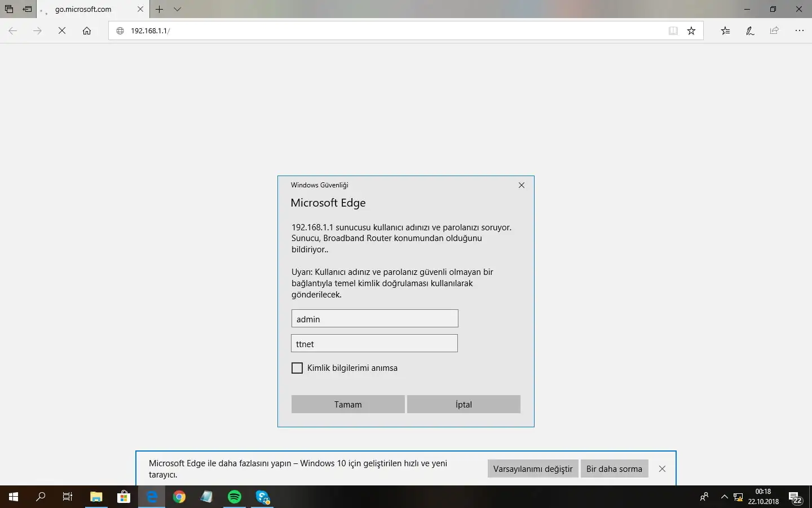Open the Favorites hub
This screenshot has width=812, height=508.
[726, 30]
